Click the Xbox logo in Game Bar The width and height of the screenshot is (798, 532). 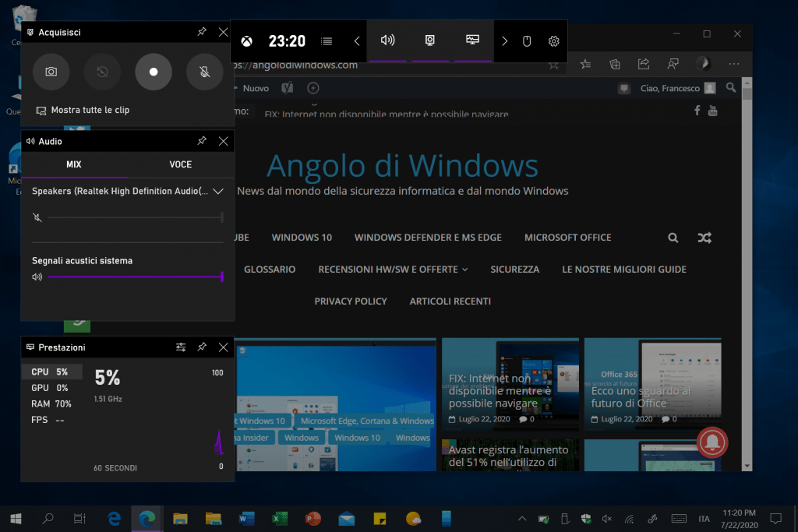coord(246,41)
